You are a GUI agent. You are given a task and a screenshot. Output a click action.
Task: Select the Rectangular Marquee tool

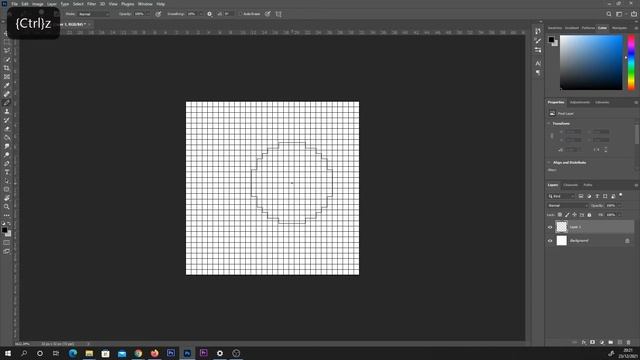coord(7,42)
